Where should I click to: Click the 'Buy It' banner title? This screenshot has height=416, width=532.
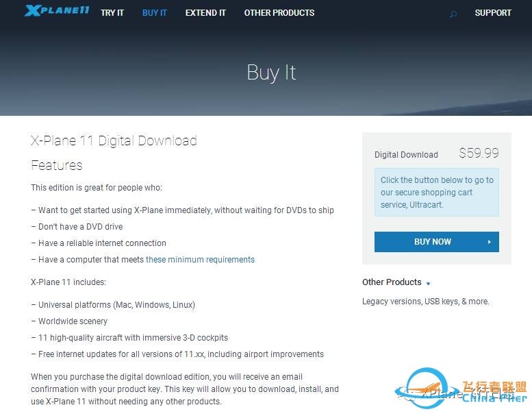[x=271, y=73]
